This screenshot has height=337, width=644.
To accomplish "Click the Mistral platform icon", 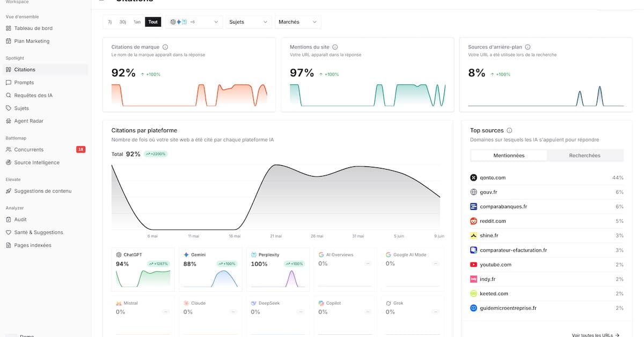I will click(x=119, y=303).
